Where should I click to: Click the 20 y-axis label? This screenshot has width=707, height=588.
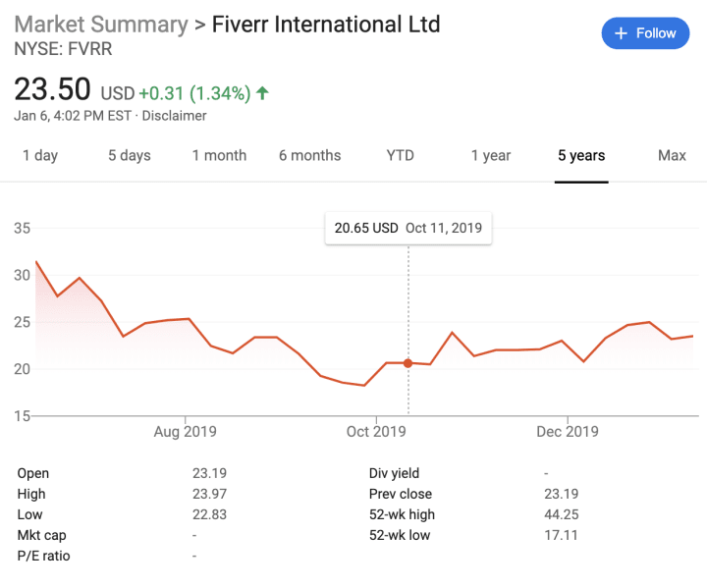point(22,369)
